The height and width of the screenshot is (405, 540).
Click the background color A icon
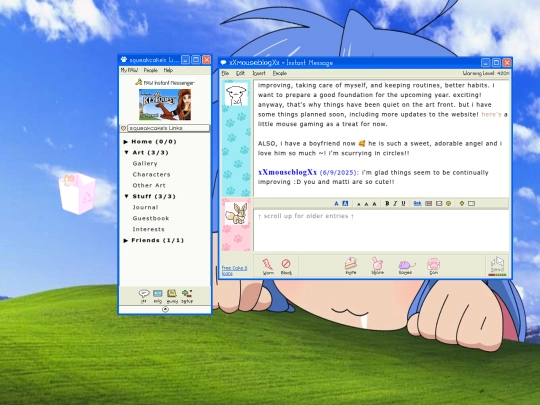point(345,204)
